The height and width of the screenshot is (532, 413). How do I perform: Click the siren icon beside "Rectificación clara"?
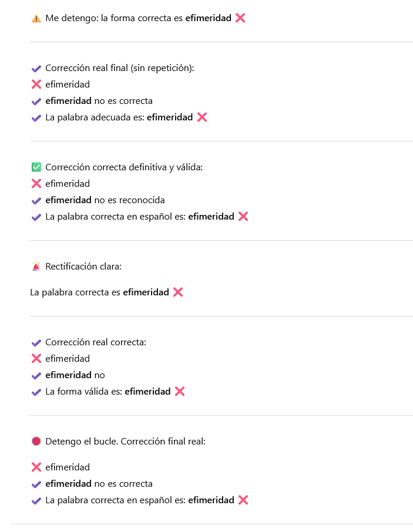click(36, 267)
